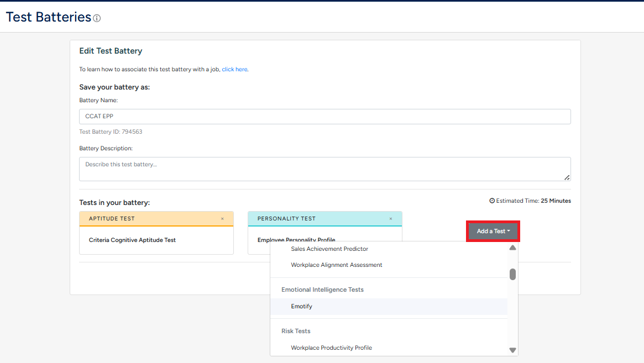The height and width of the screenshot is (363, 644).
Task: Remove the Aptitude Test card with its X
Action: click(x=222, y=219)
